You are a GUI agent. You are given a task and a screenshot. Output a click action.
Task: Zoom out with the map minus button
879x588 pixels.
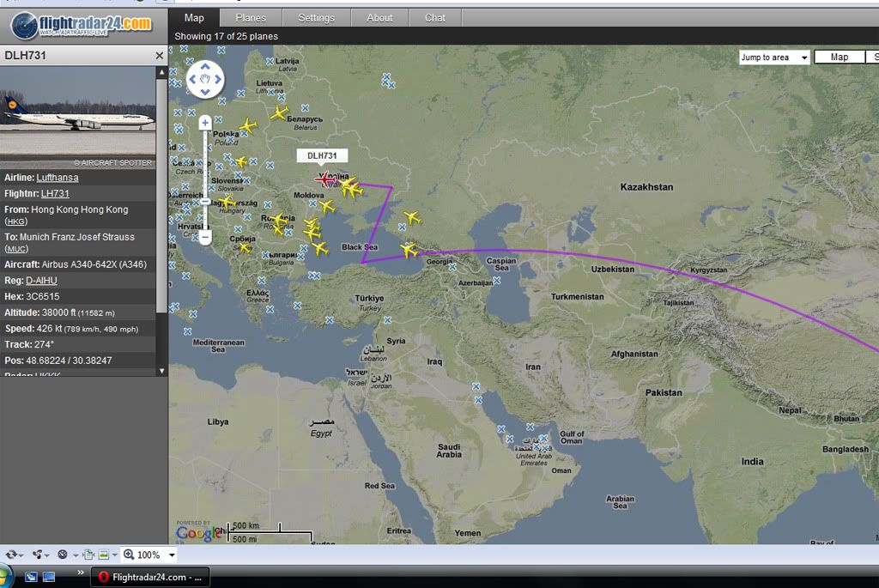point(205,237)
